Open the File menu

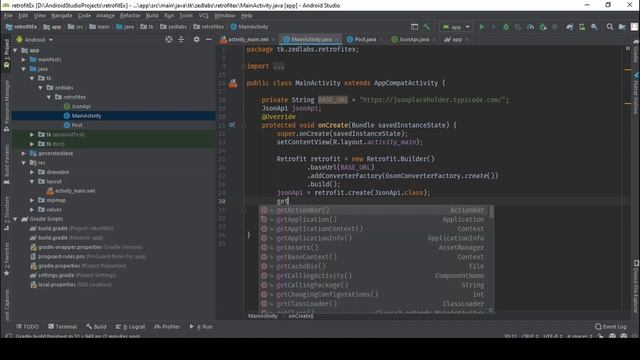click(x=8, y=16)
